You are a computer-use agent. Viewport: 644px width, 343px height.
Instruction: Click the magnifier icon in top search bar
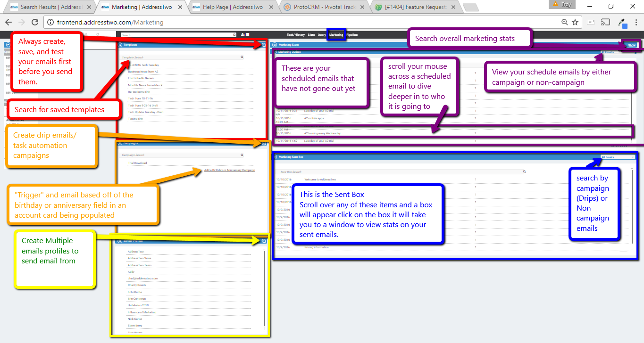click(x=234, y=35)
